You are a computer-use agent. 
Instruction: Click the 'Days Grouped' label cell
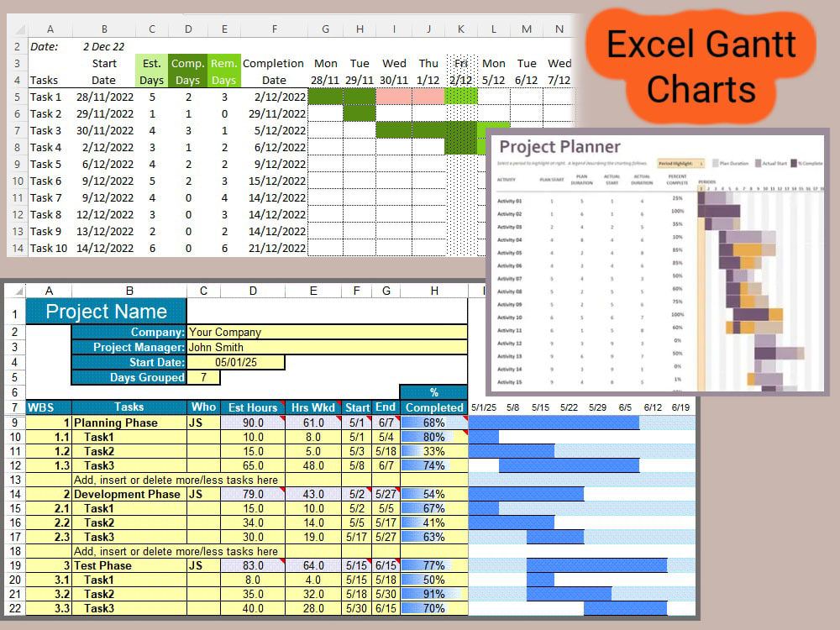pyautogui.click(x=129, y=378)
